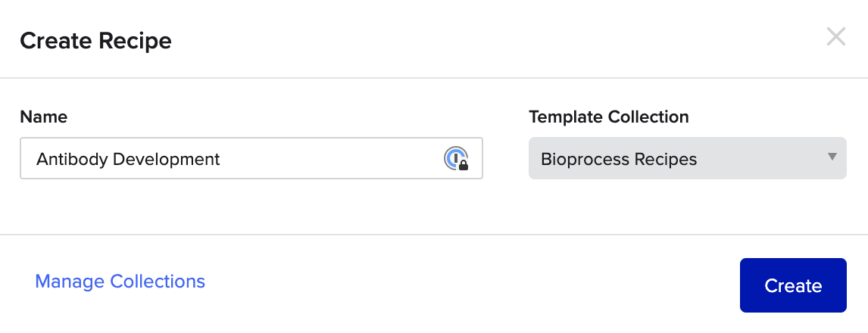Click the 'Name' field label

click(x=44, y=117)
